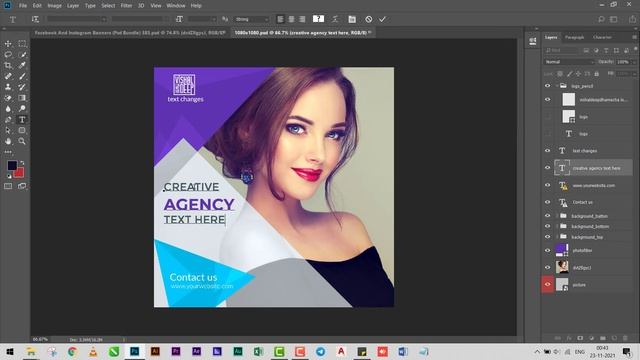Screen dimensions: 640x360
Task: Click the delete layer trash icon
Action: click(x=625, y=338)
